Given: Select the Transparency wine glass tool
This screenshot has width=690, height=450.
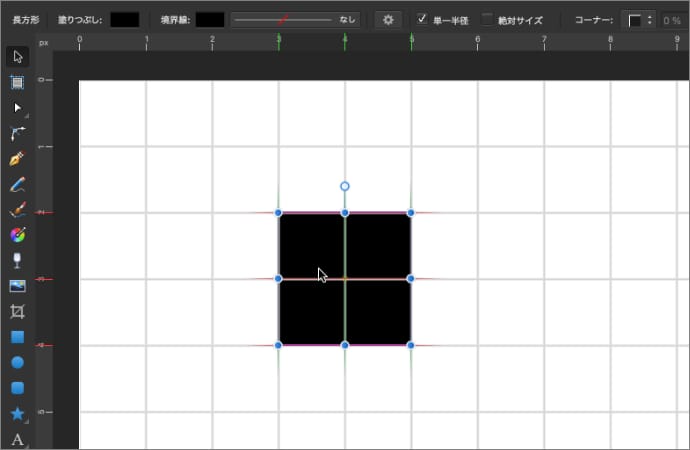Looking at the screenshot, I should (17, 260).
